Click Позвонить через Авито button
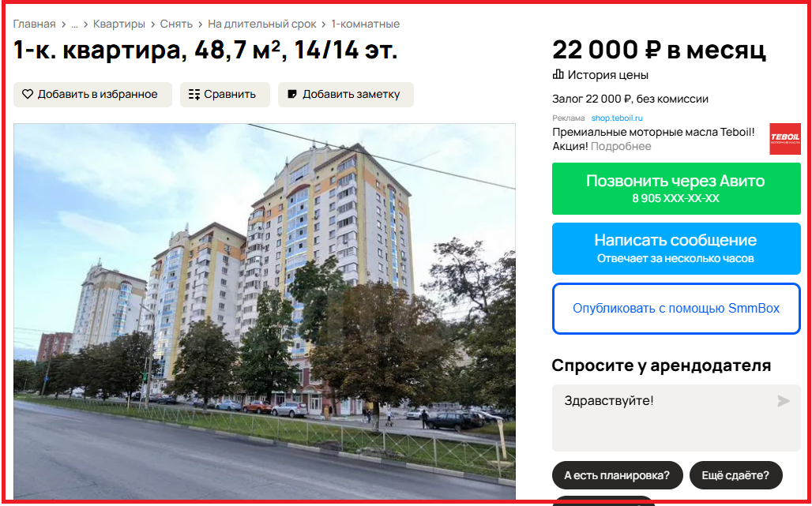Screen dimensions: 812x506 coord(676,189)
